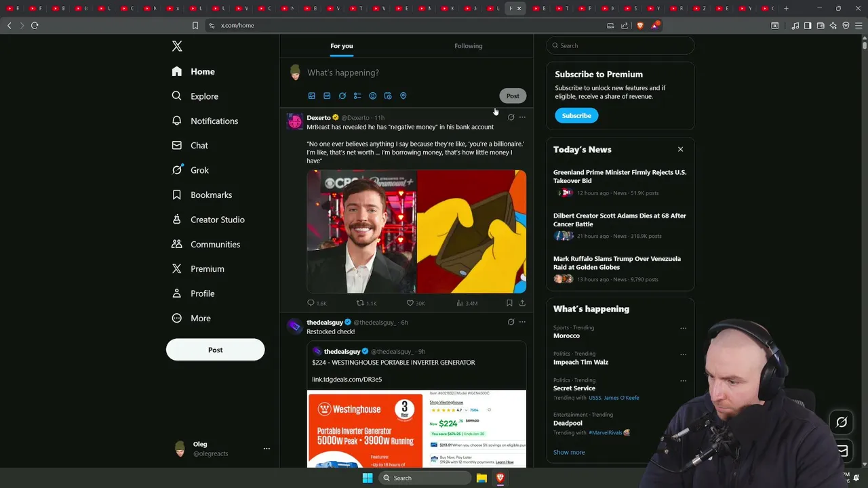868x488 pixels.
Task: Reload the page in browser
Action: pyautogui.click(x=35, y=25)
